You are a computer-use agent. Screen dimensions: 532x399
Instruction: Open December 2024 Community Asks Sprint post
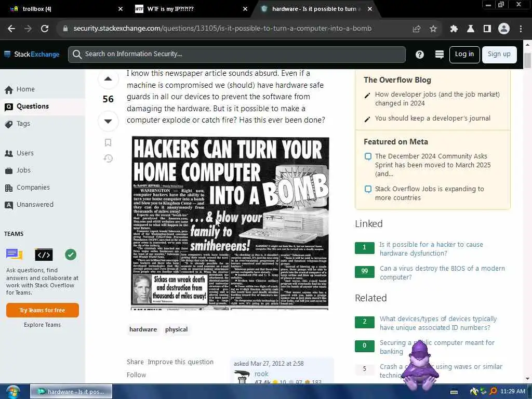coord(433,165)
